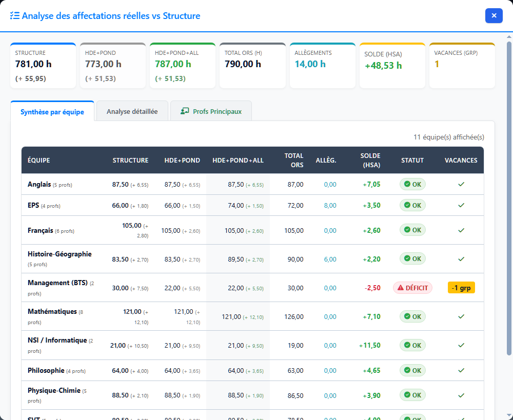Viewport: 513px width, 420px height.
Task: Click the Philosophie team name
Action: point(46,370)
